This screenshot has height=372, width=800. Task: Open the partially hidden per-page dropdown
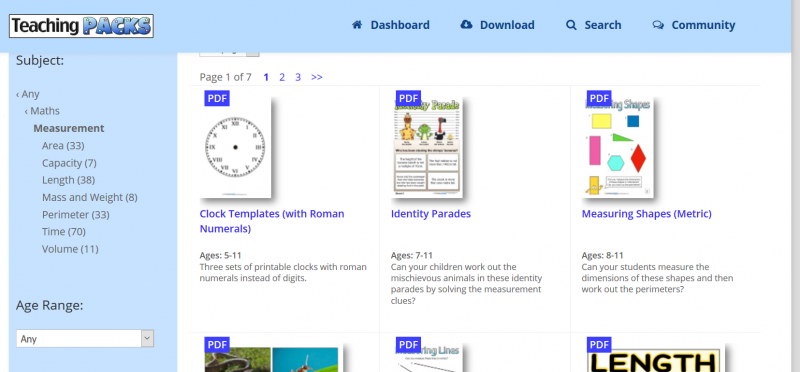[x=229, y=53]
